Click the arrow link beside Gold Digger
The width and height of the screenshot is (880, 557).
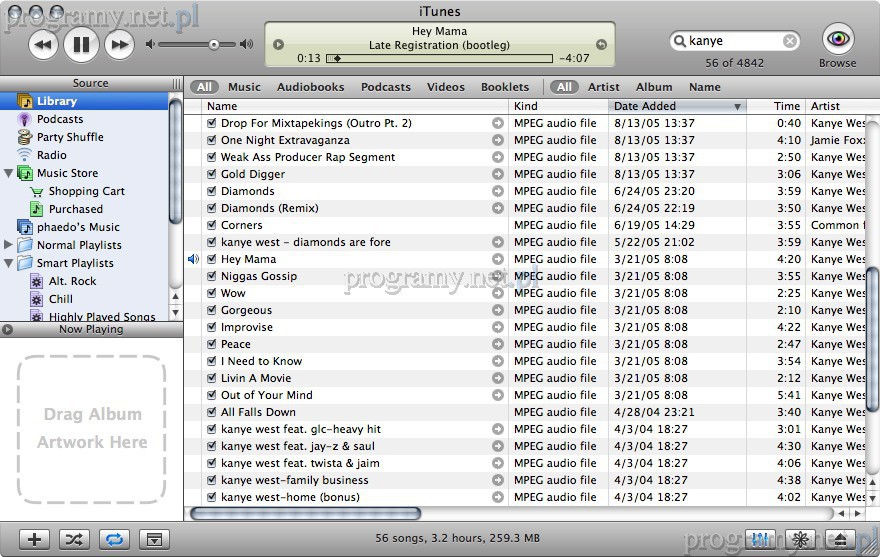(x=497, y=174)
